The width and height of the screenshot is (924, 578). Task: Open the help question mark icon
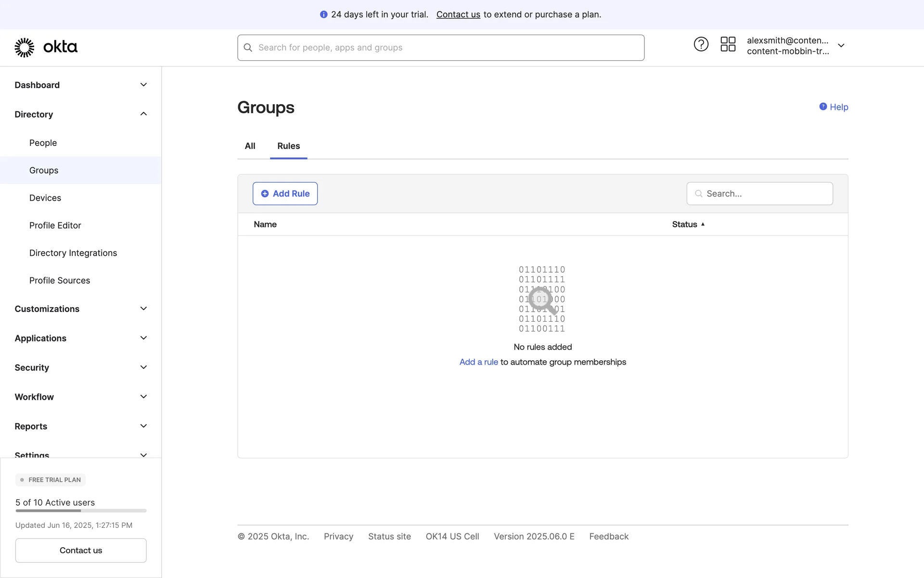(701, 44)
